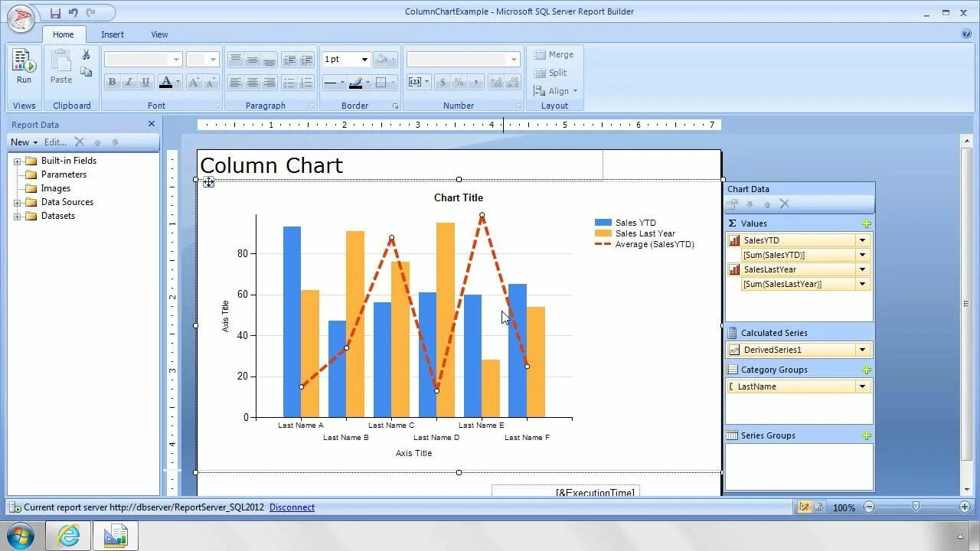Open the number format combo box
Screen dimensions: 980x551
click(x=463, y=59)
